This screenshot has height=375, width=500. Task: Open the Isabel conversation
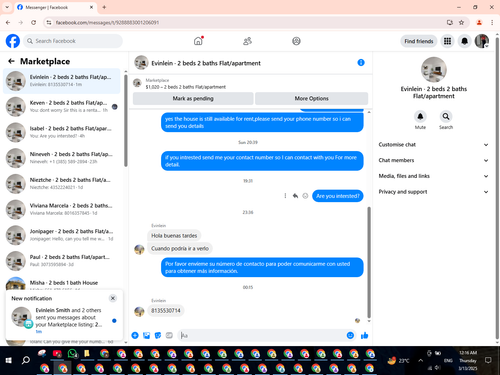[x=62, y=132]
